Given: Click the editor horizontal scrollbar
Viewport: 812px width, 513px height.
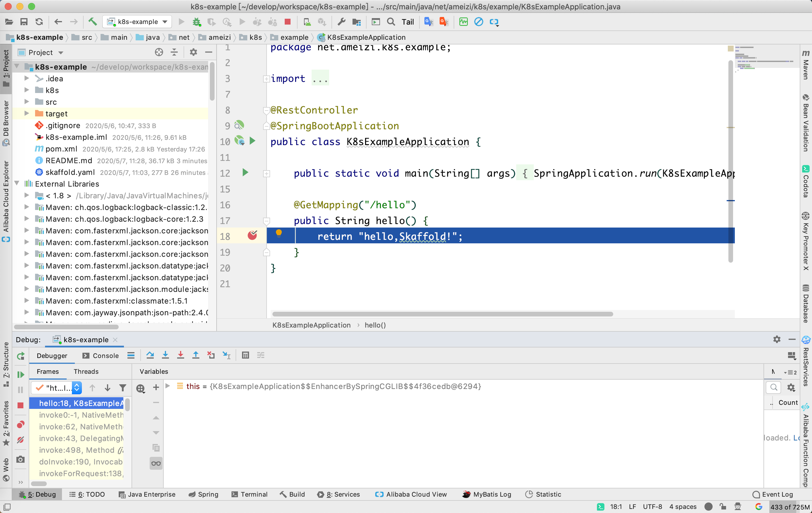Looking at the screenshot, I should [442, 314].
